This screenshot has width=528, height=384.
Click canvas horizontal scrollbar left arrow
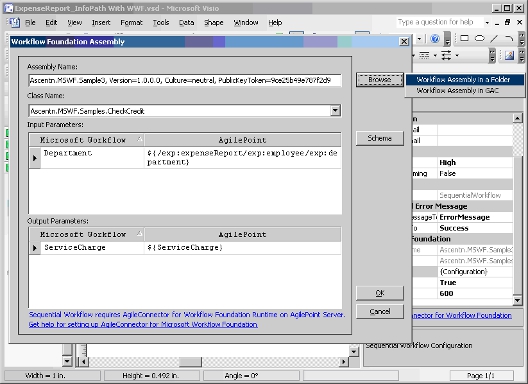(84, 362)
